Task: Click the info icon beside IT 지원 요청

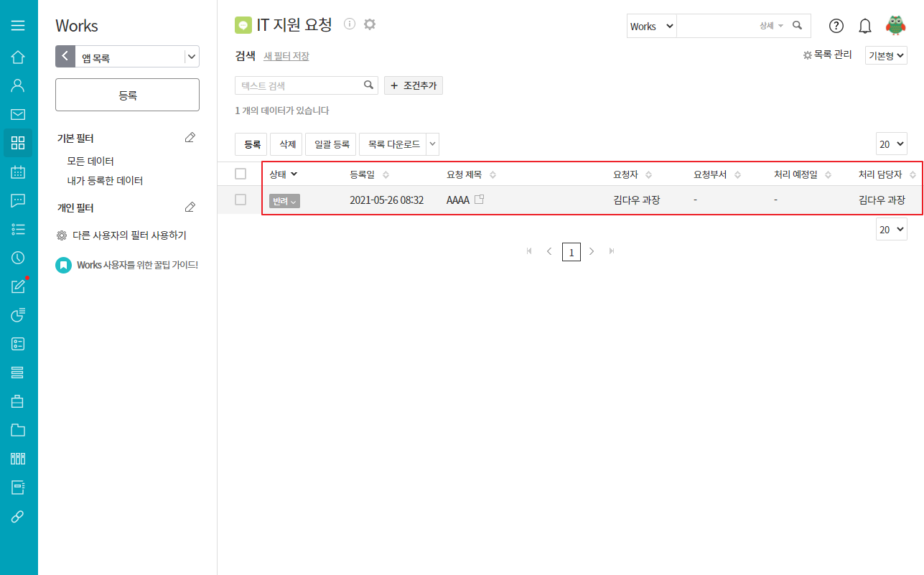Action: click(350, 24)
